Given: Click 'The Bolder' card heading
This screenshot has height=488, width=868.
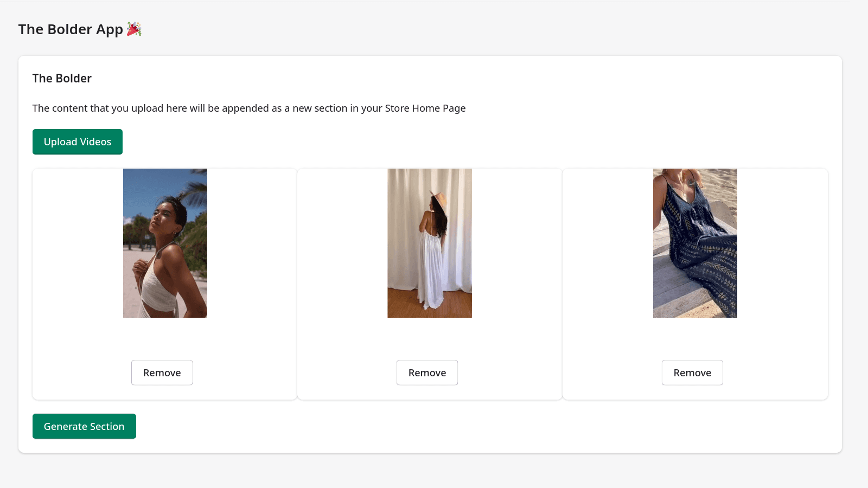Looking at the screenshot, I should 61,78.
